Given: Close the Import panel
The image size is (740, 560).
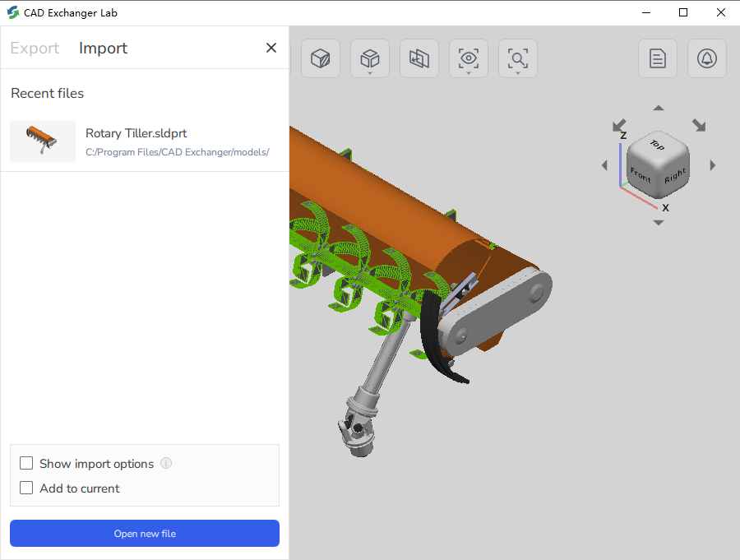Looking at the screenshot, I should tap(271, 48).
